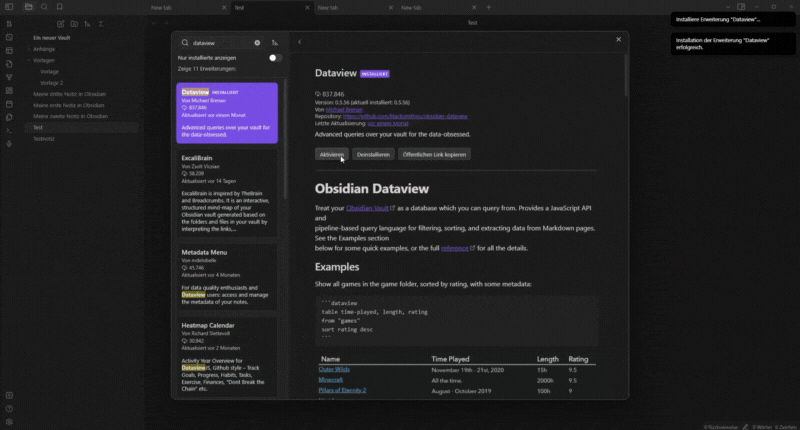Open the 'vor einem Monat' link
Viewport: 800px width, 430px height.
coord(388,123)
